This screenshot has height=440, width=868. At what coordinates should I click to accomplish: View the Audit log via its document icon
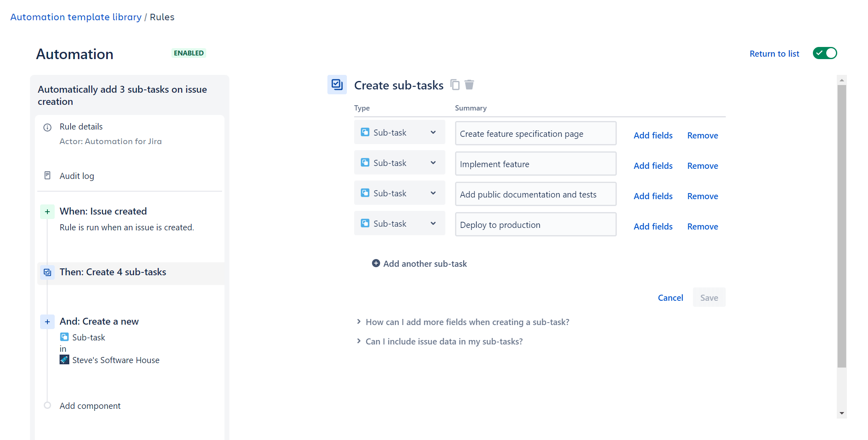47,175
